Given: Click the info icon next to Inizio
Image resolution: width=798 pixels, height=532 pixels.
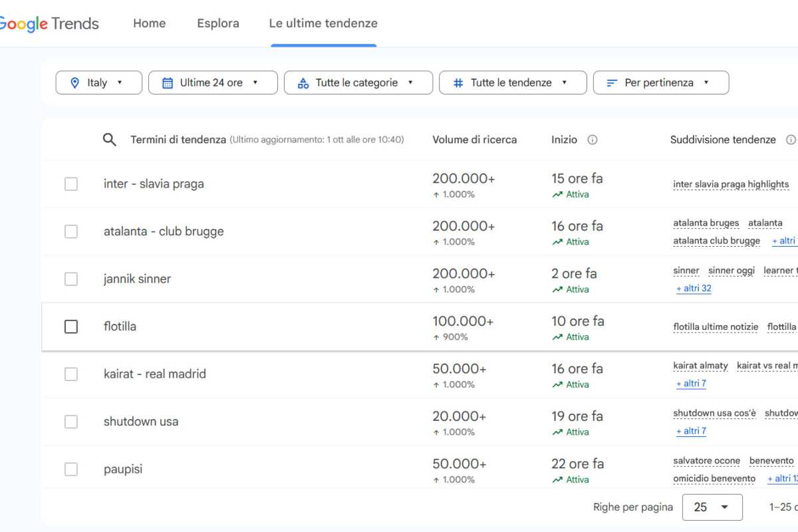Looking at the screenshot, I should (x=593, y=140).
